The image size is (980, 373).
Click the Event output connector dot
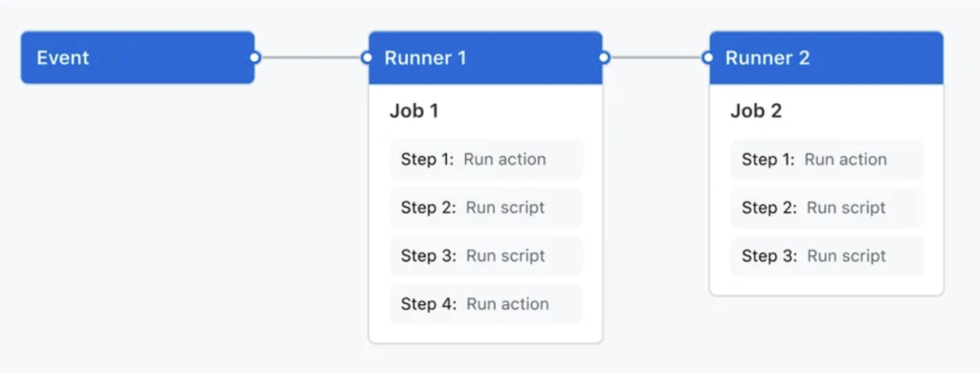[255, 57]
